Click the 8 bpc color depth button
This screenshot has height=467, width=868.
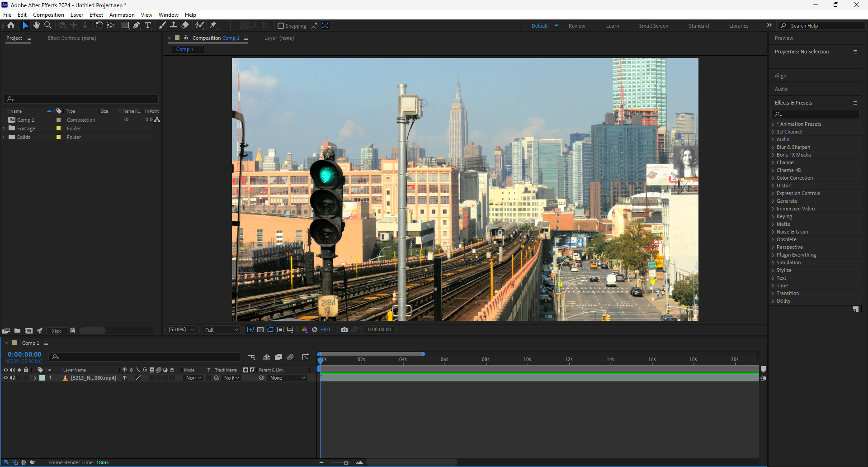(56, 331)
